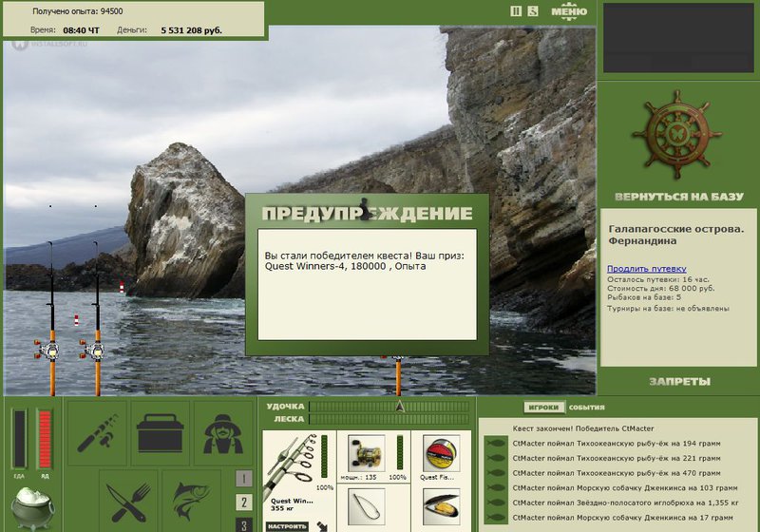
Task: Open the МЕНЮ menu
Action: [569, 11]
